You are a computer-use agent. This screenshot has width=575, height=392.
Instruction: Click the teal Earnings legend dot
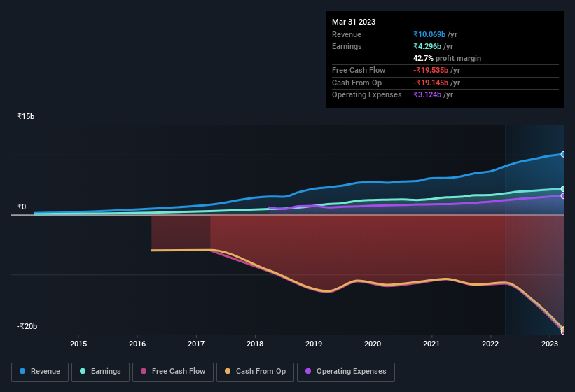(x=83, y=372)
